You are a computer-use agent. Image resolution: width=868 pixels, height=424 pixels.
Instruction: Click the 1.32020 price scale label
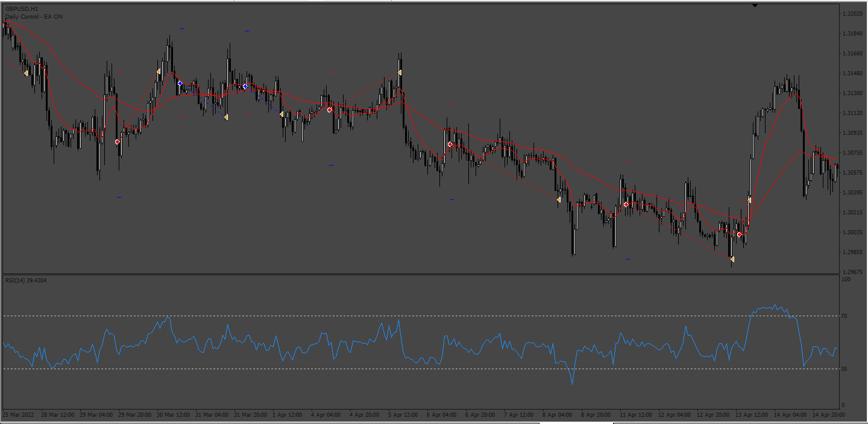[x=854, y=14]
